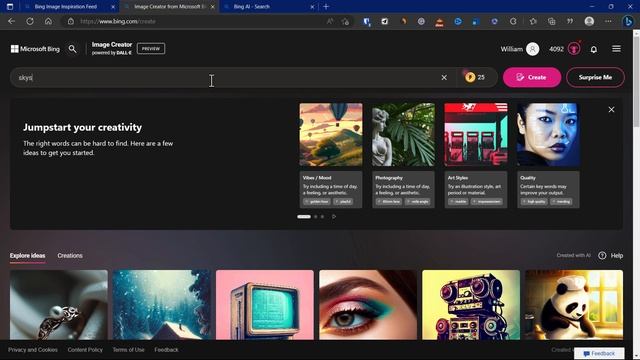Open the footer Feedback link
Image resolution: width=640 pixels, height=360 pixels.
click(166, 350)
